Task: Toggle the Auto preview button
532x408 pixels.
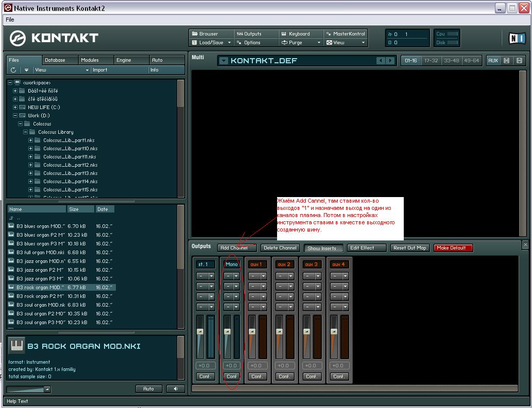Action: 149,388
